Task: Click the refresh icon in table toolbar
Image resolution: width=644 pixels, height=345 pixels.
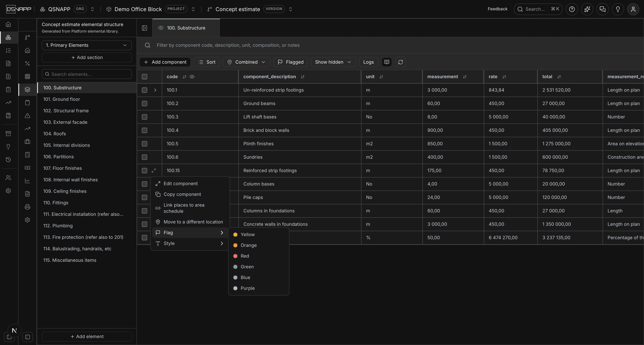Action: (x=400, y=62)
